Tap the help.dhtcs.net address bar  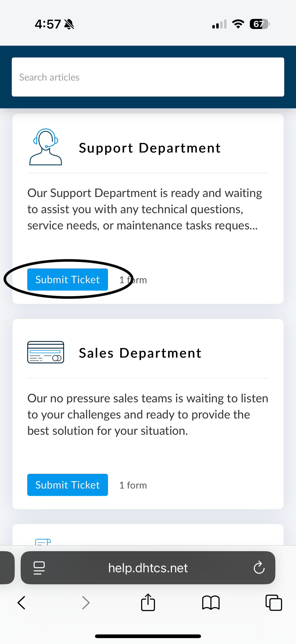(x=148, y=568)
